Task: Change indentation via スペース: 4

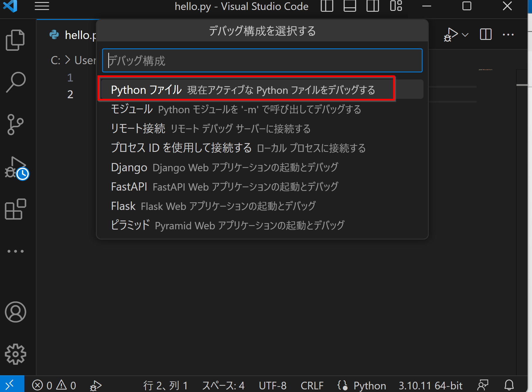Action: pyautogui.click(x=223, y=386)
